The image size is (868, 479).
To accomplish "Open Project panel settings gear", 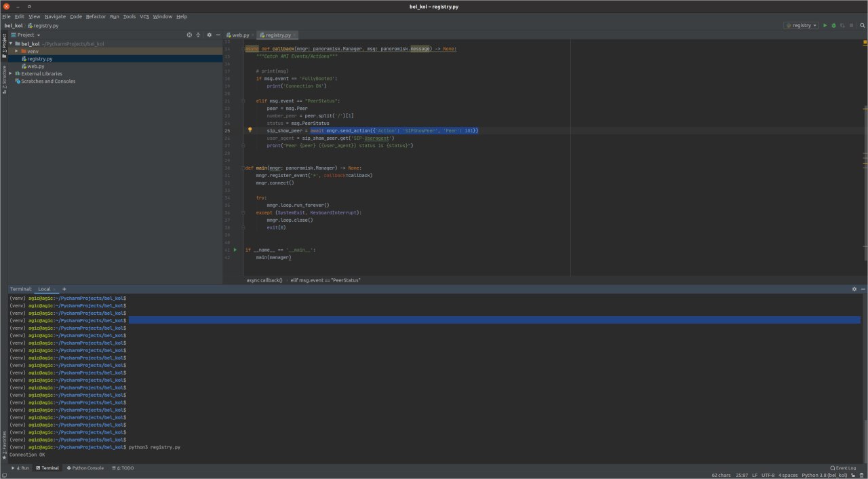I will pos(210,35).
